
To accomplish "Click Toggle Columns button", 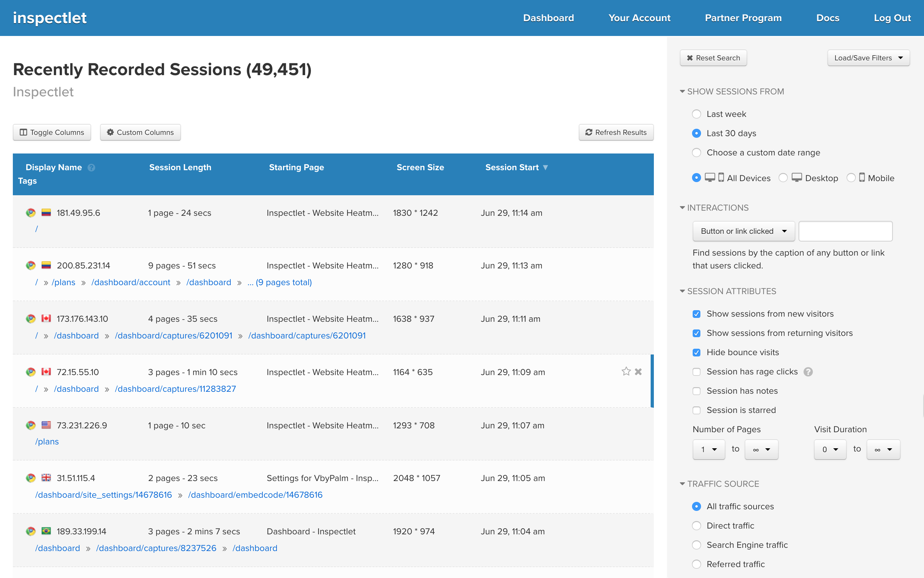I will point(52,132).
